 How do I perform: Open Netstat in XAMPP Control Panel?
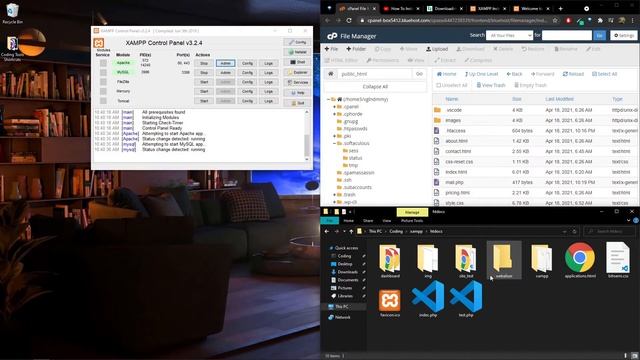298,52
